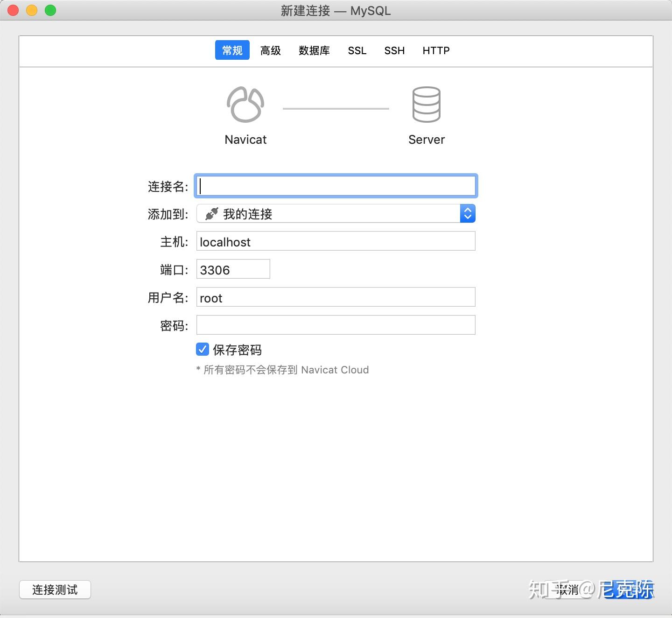Click the plug icon beside 我的连接
This screenshot has height=618, width=672.
(x=211, y=214)
